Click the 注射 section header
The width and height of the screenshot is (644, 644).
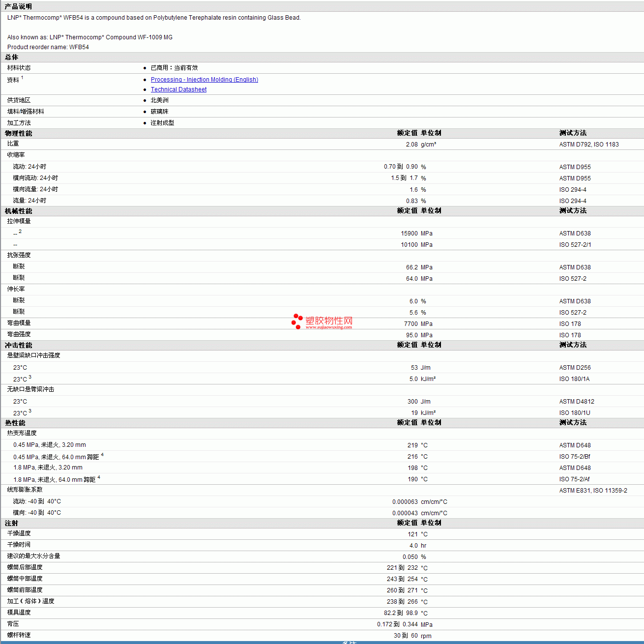(x=11, y=523)
